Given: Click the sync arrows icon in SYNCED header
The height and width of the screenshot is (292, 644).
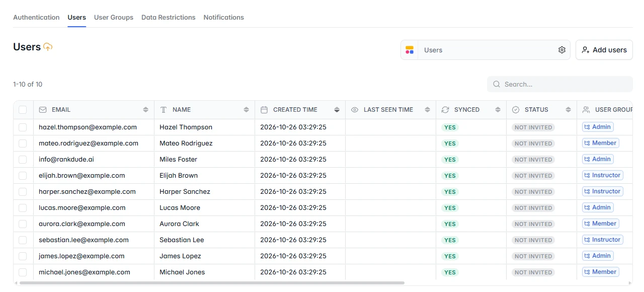Looking at the screenshot, I should click(x=445, y=109).
